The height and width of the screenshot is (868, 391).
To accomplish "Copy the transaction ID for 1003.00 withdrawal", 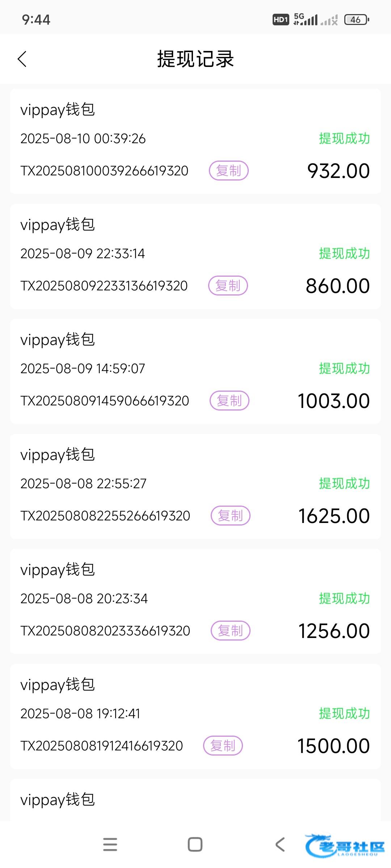I will click(x=229, y=401).
